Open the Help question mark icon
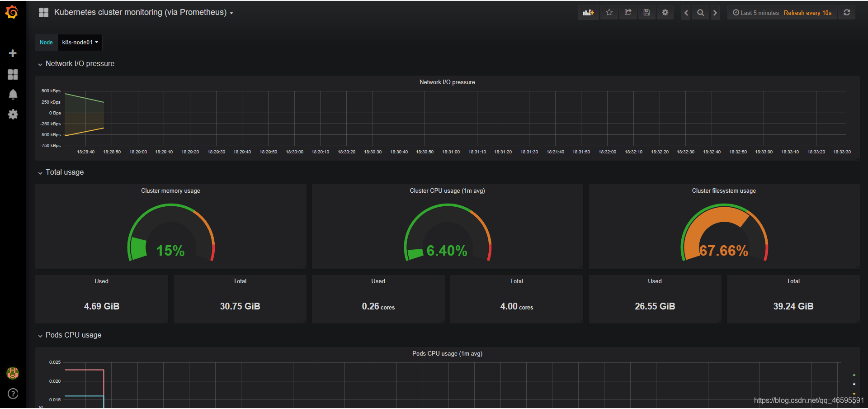 coord(13,394)
